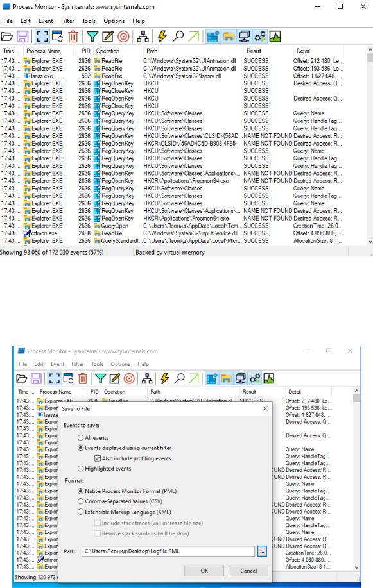373x588 pixels.
Task: Click profiling chart icon in window behind Save dialog
Action: click(268, 378)
